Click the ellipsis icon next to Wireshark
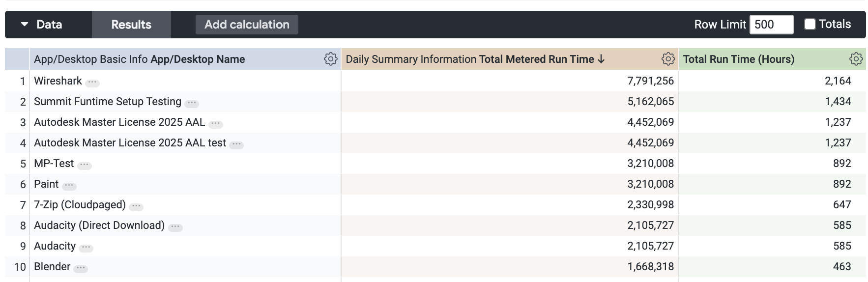This screenshot has width=868, height=282. tap(92, 83)
